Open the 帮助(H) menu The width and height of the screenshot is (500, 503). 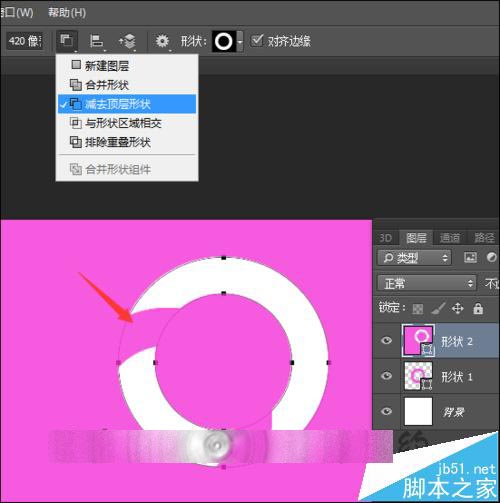tap(67, 13)
